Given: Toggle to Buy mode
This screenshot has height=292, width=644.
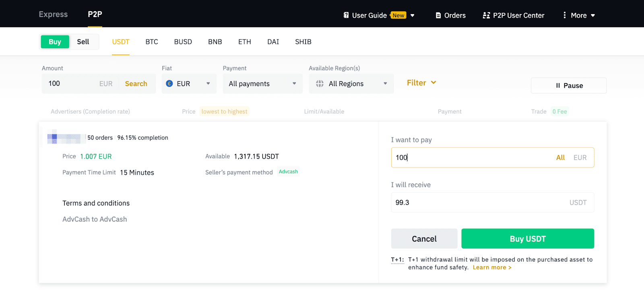Looking at the screenshot, I should click(x=55, y=42).
